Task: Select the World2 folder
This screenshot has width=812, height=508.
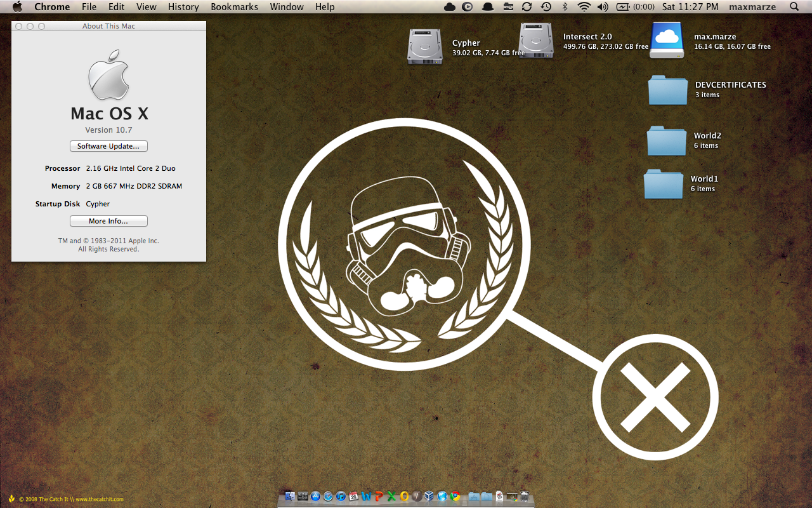Action: click(x=667, y=140)
